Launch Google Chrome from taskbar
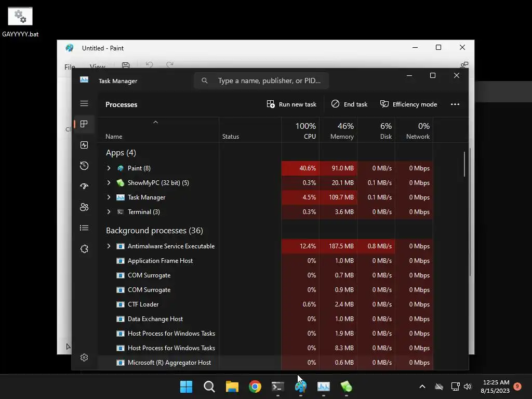 (255, 387)
